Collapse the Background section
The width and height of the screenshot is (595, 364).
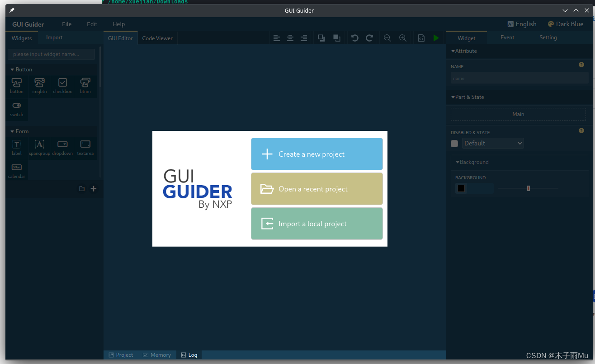[x=472, y=162]
